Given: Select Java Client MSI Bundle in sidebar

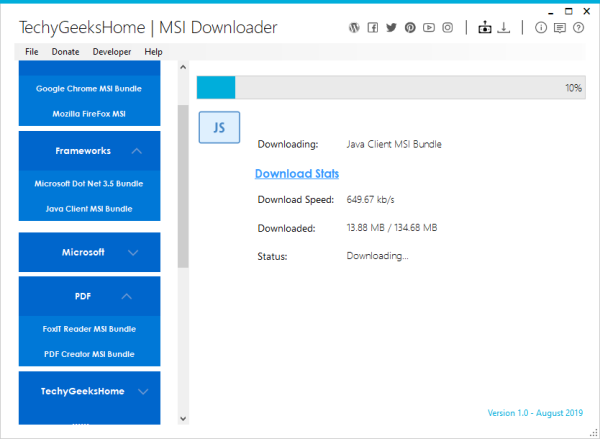Looking at the screenshot, I should coord(89,209).
